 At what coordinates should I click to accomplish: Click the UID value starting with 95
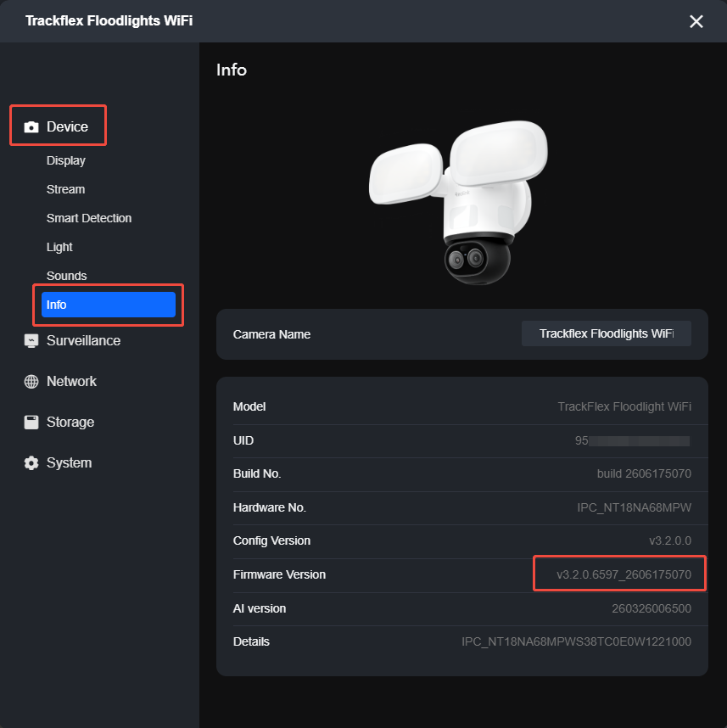(632, 440)
